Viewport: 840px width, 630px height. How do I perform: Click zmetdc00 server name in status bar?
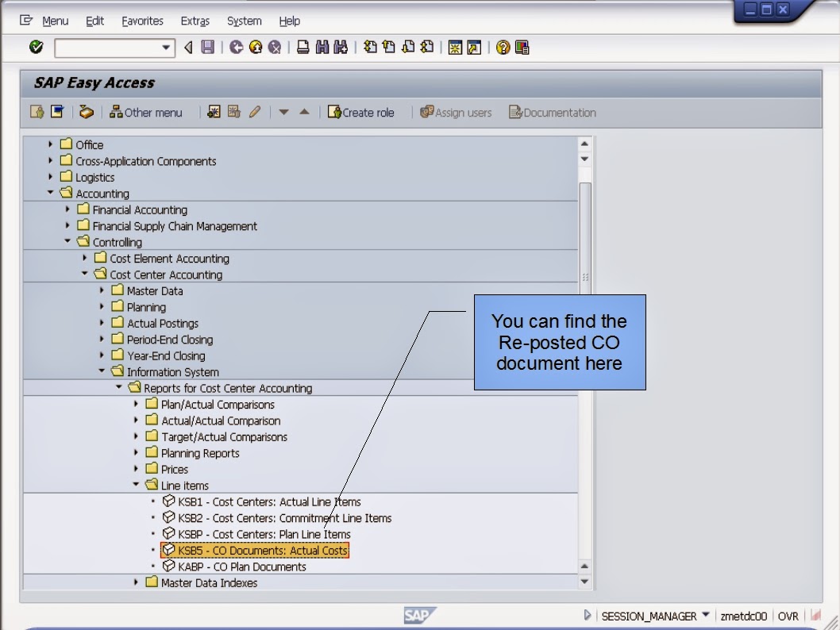[744, 616]
